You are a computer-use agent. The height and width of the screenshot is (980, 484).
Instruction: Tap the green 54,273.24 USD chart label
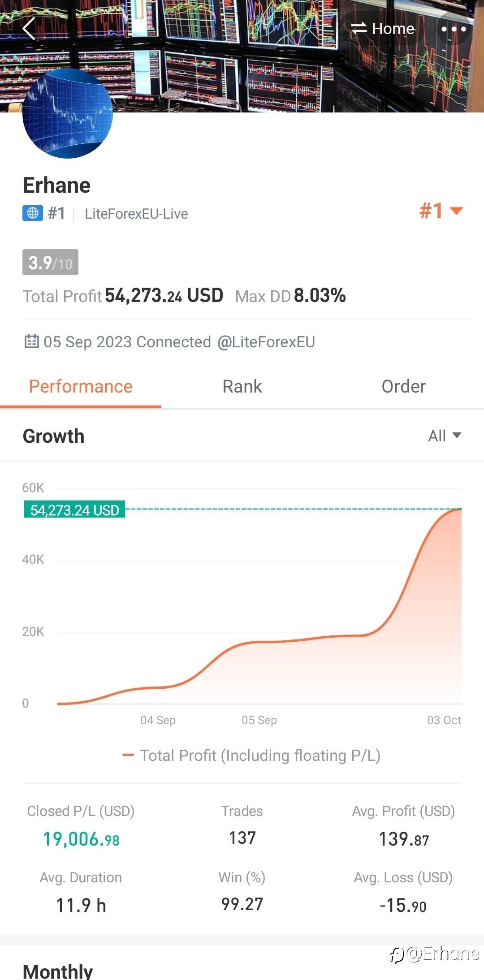[74, 510]
